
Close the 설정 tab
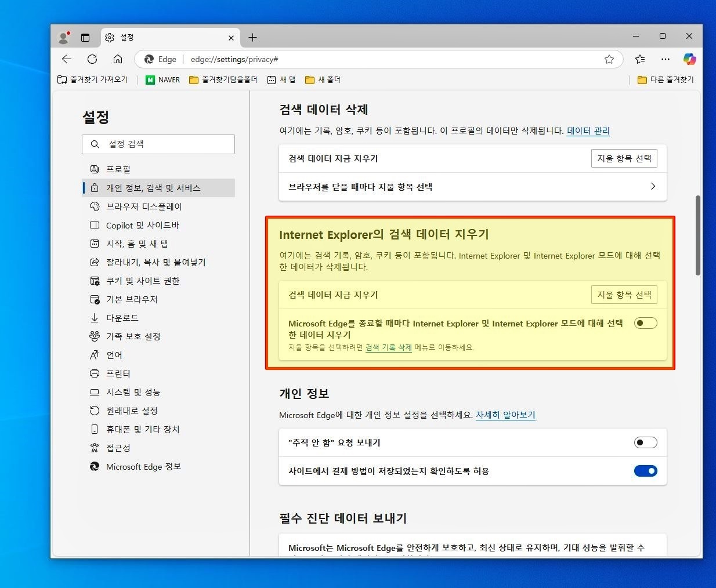(x=231, y=38)
